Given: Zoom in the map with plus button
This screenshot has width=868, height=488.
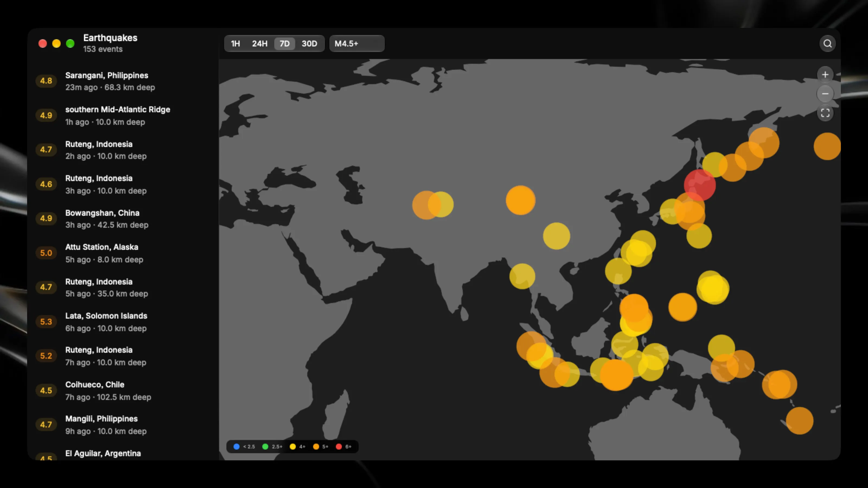Looking at the screenshot, I should (825, 75).
